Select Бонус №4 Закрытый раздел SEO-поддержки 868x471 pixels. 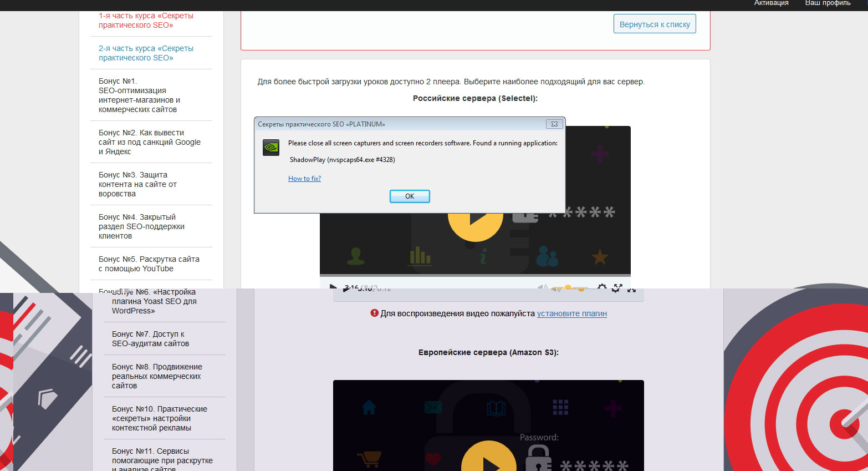[141, 226]
